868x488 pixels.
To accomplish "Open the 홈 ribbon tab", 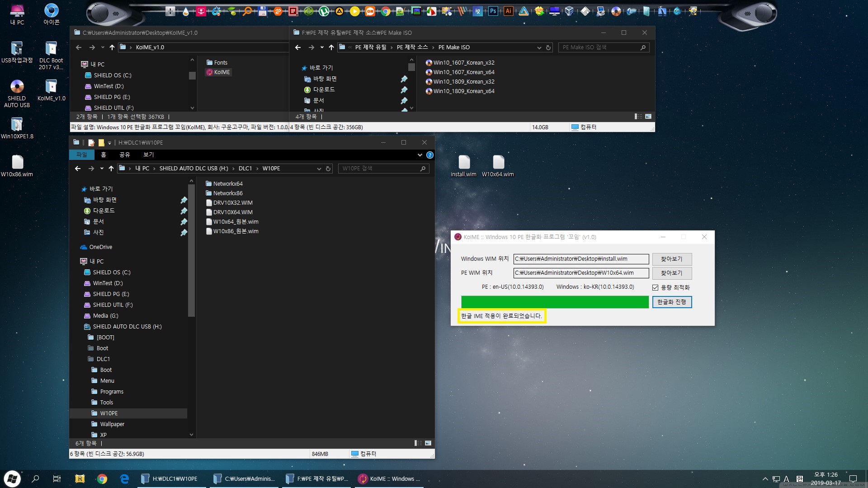I will click(x=104, y=155).
